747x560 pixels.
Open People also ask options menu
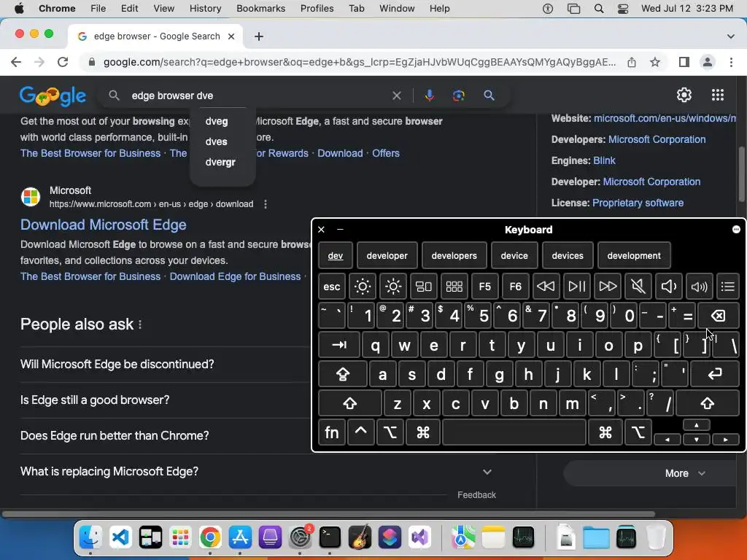tap(140, 324)
